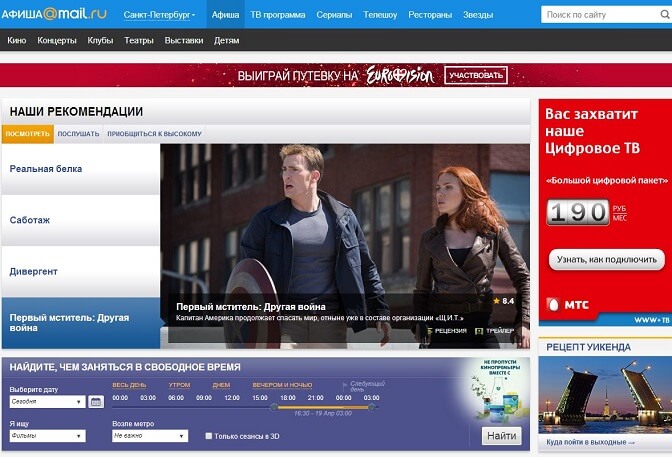Expand the Санкт-Петербург city dropdown
This screenshot has height=457, width=672.
159,15
